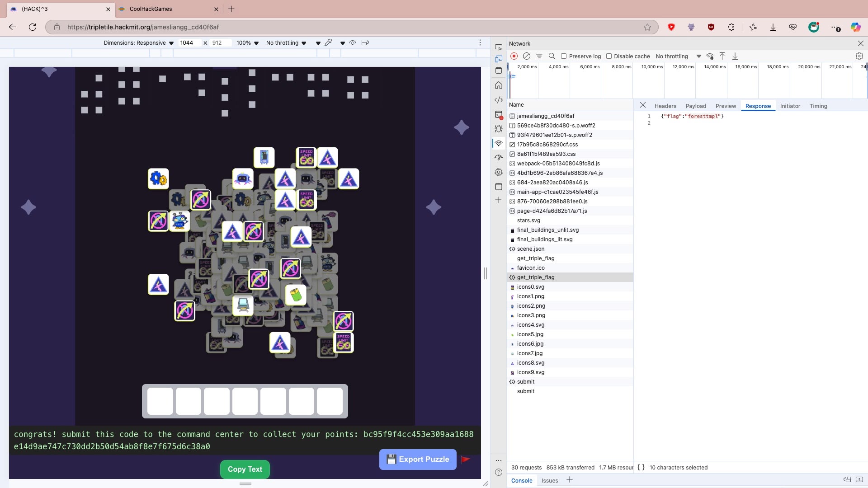Open Issues drawer tab
The width and height of the screenshot is (868, 488).
coord(550,480)
